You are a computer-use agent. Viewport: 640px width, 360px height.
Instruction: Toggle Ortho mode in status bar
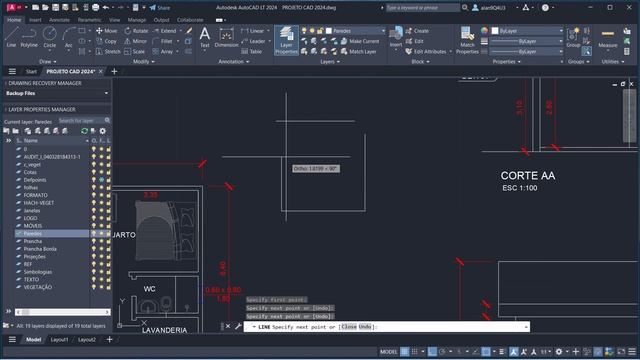[432, 351]
